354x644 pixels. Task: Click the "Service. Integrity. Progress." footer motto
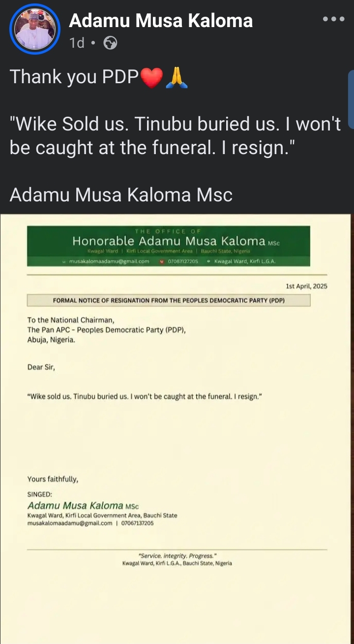click(177, 556)
